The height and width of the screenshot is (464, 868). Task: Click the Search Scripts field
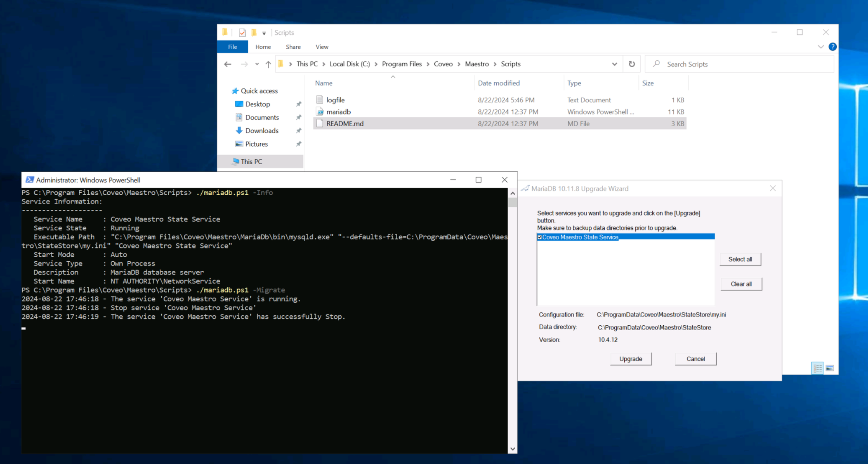[x=739, y=64]
